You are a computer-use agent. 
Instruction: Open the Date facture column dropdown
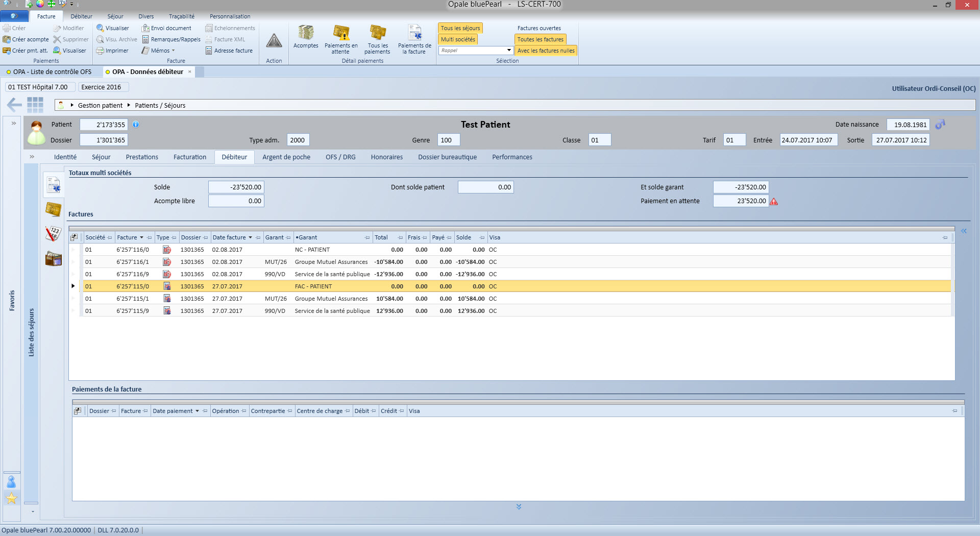coord(250,237)
